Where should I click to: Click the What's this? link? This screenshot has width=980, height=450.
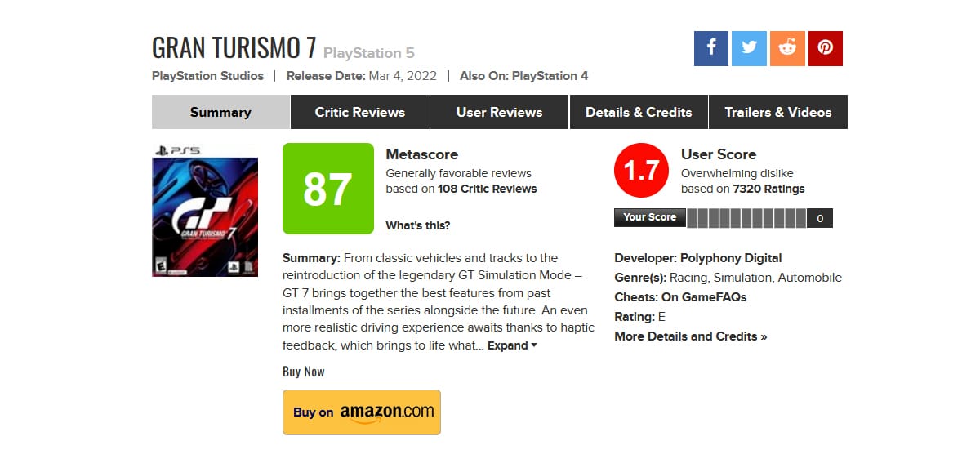click(417, 225)
